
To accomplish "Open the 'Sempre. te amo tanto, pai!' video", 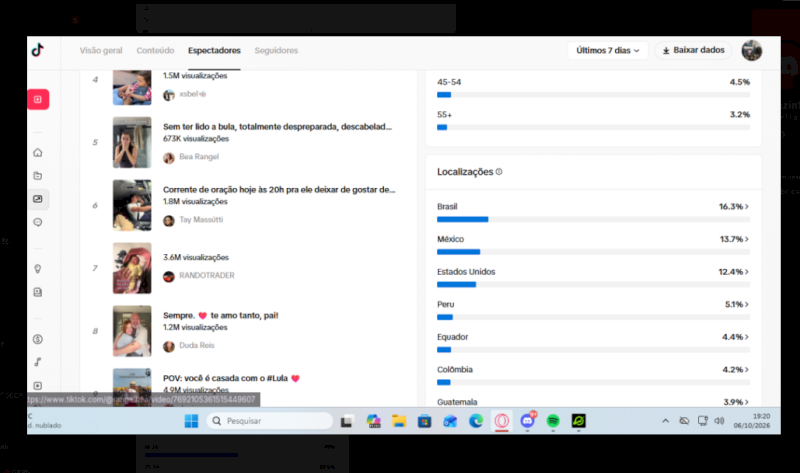I will tap(221, 315).
